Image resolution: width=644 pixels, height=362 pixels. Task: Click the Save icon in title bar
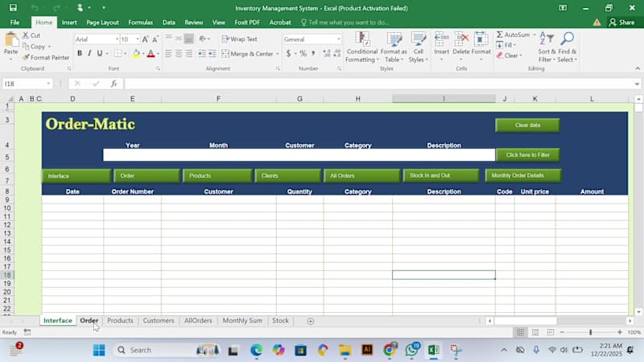click(x=13, y=8)
